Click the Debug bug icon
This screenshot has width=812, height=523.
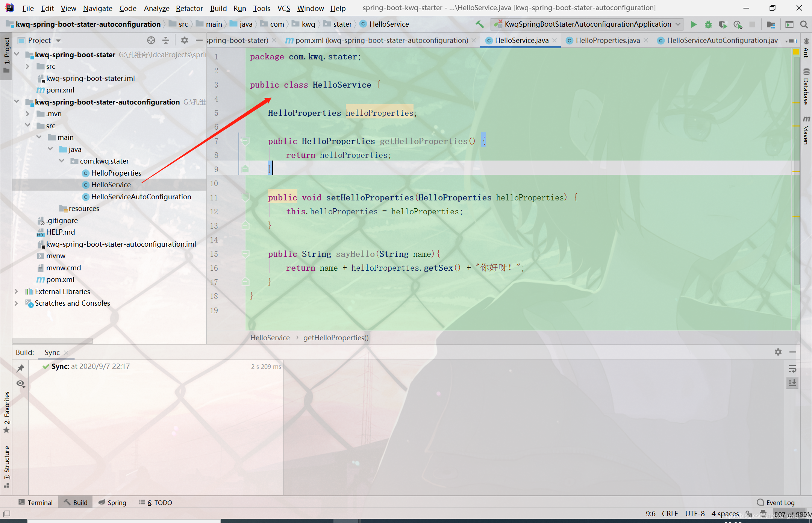click(708, 24)
